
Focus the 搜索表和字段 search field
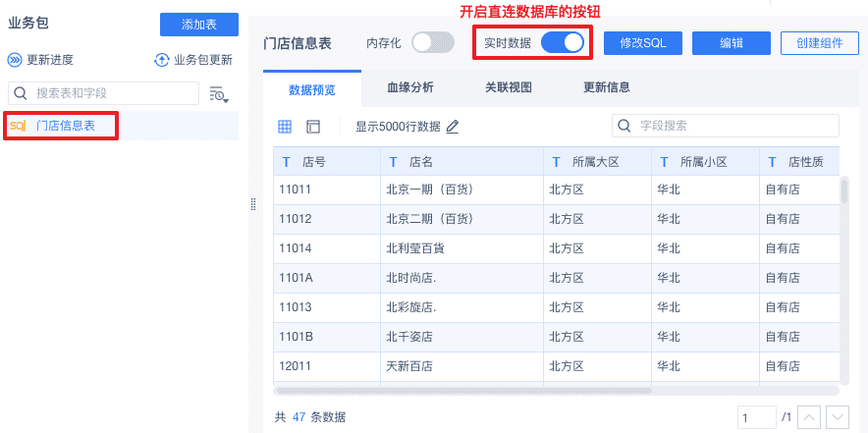[x=103, y=93]
